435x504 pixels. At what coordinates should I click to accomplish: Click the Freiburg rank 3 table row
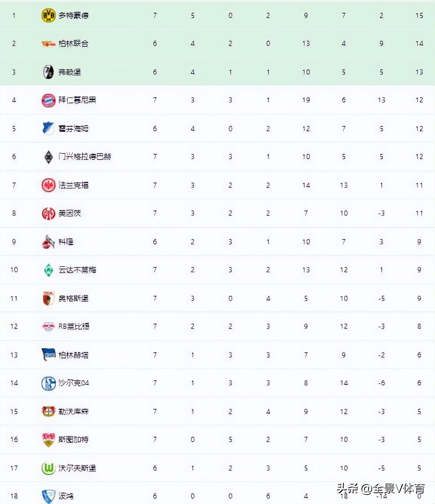(217, 72)
